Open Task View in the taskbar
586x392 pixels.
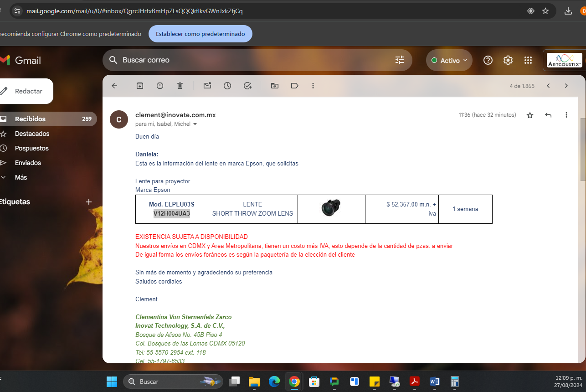click(x=235, y=382)
